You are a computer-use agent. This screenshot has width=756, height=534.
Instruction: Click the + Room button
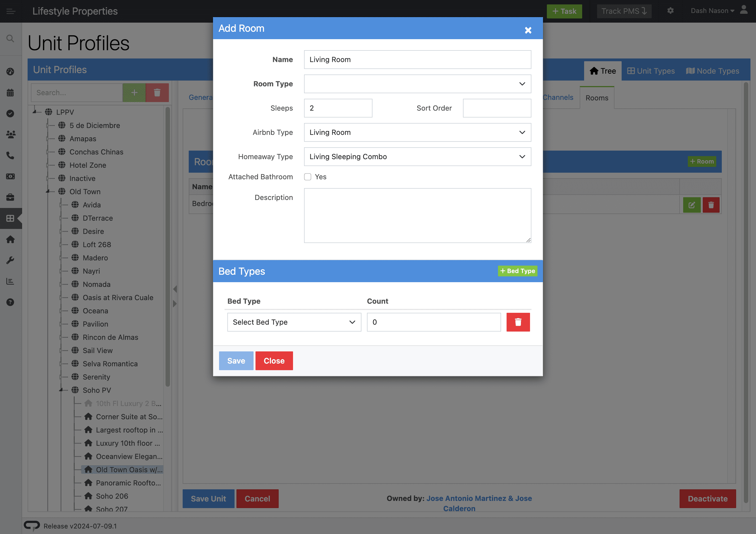coord(702,161)
